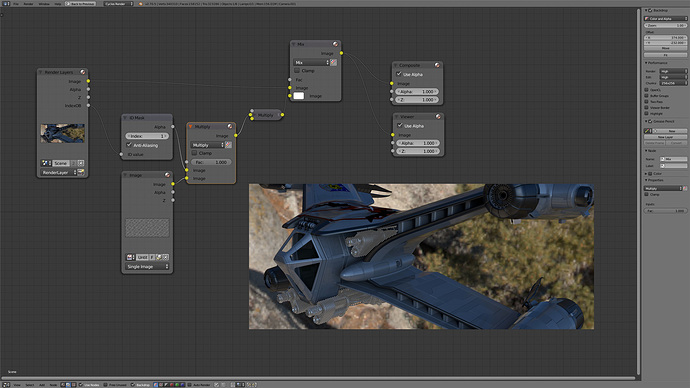Uncheck Anti-Aliasing on ID Mask node
This screenshot has height=388, width=690.
[129, 145]
